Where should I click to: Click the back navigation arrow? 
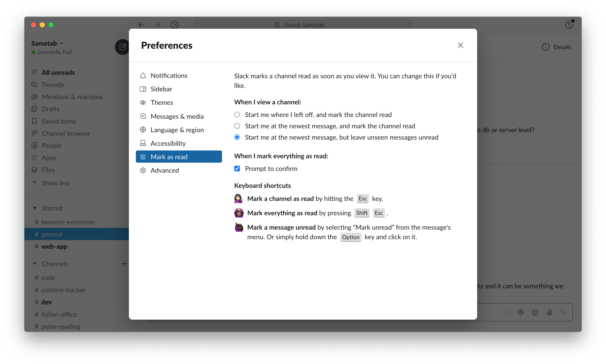[141, 25]
